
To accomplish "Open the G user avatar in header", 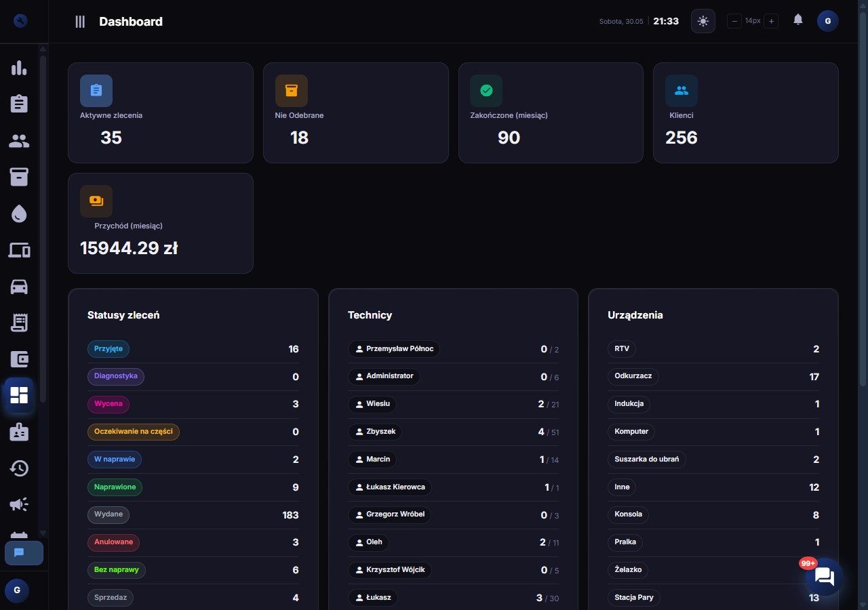I will point(828,21).
